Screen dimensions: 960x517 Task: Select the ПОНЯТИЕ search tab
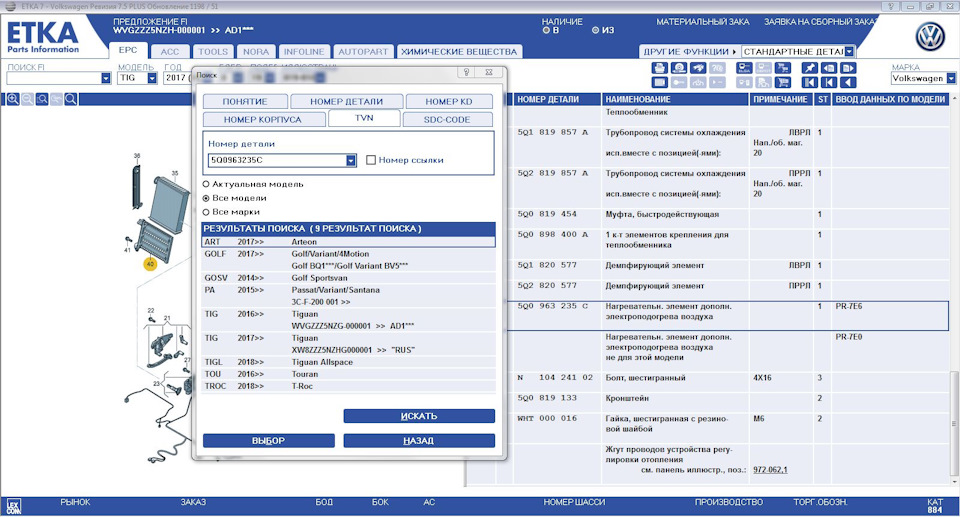(245, 102)
